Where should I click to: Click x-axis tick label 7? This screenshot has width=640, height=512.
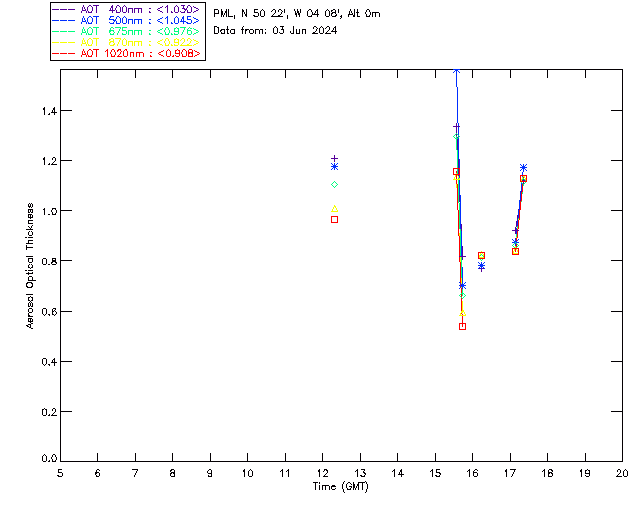(x=135, y=474)
